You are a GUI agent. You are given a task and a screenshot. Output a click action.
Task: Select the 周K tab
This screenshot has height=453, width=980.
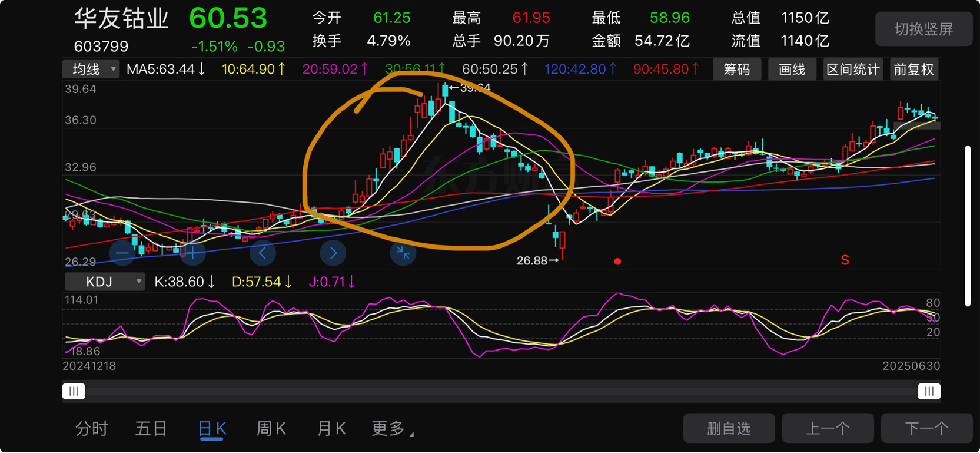(271, 429)
